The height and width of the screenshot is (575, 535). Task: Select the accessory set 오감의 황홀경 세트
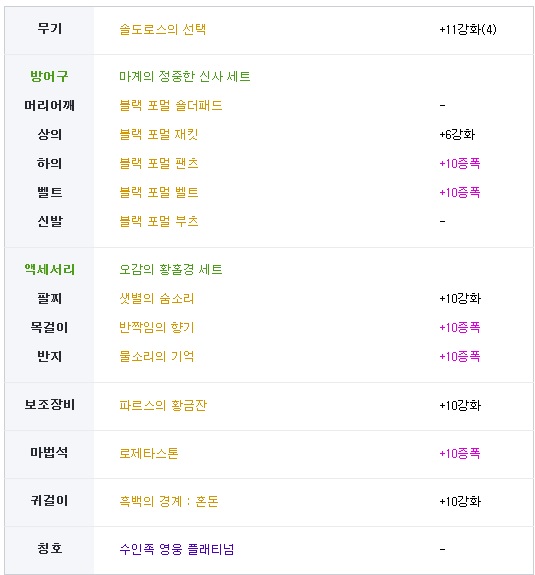171,270
